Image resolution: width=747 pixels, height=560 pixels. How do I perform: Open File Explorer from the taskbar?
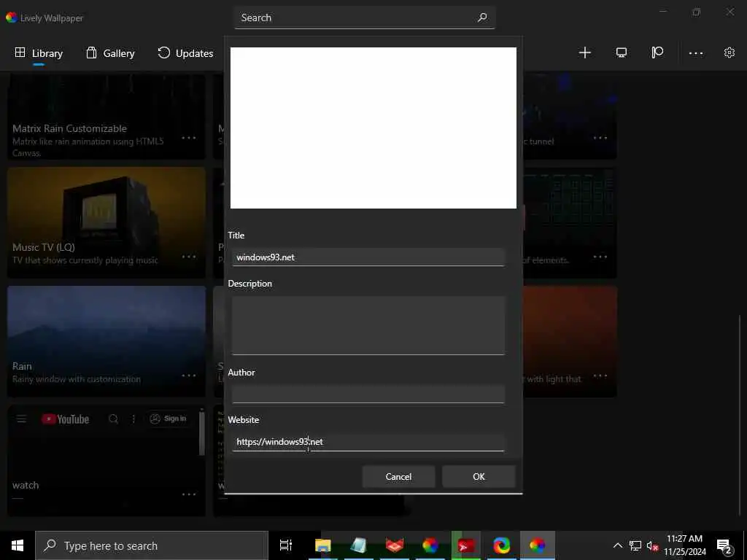tap(322, 545)
